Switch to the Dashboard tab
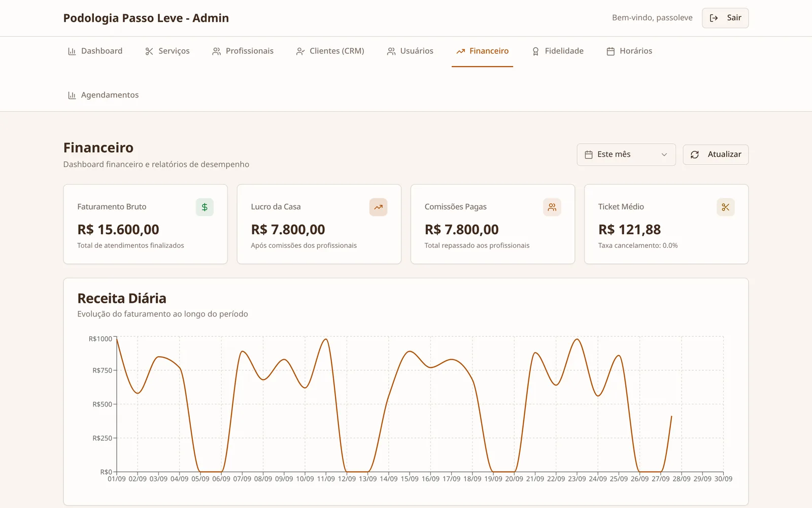The image size is (812, 508). click(95, 51)
